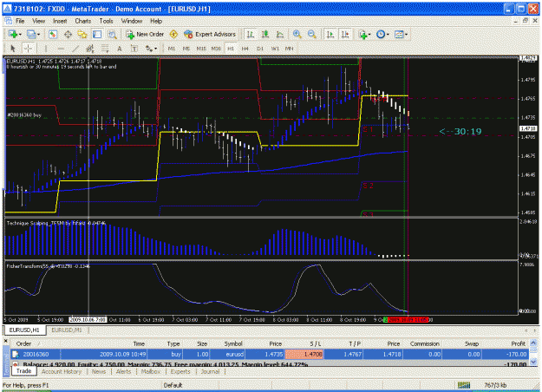Toggle the Navigator folder-star icon
This screenshot has height=392, width=542.
(82, 34)
